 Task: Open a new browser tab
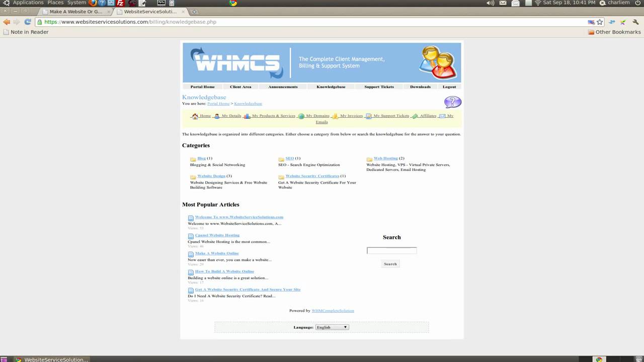coord(194,12)
